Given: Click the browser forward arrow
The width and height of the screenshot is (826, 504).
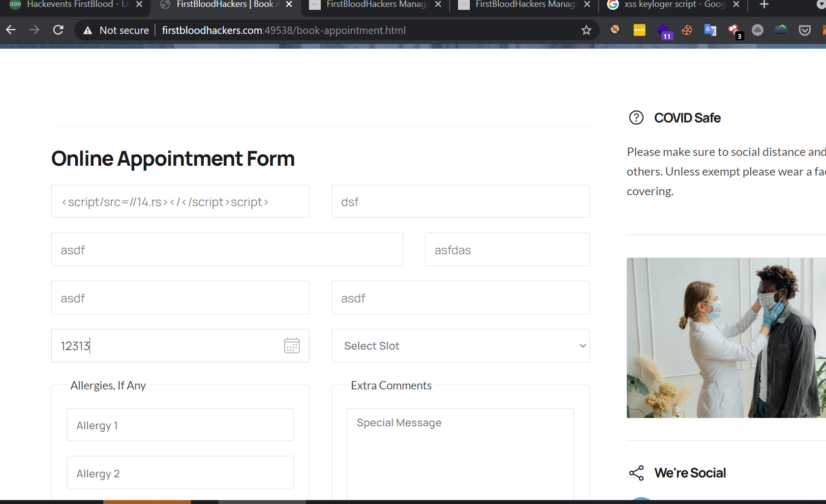Looking at the screenshot, I should click(x=34, y=30).
